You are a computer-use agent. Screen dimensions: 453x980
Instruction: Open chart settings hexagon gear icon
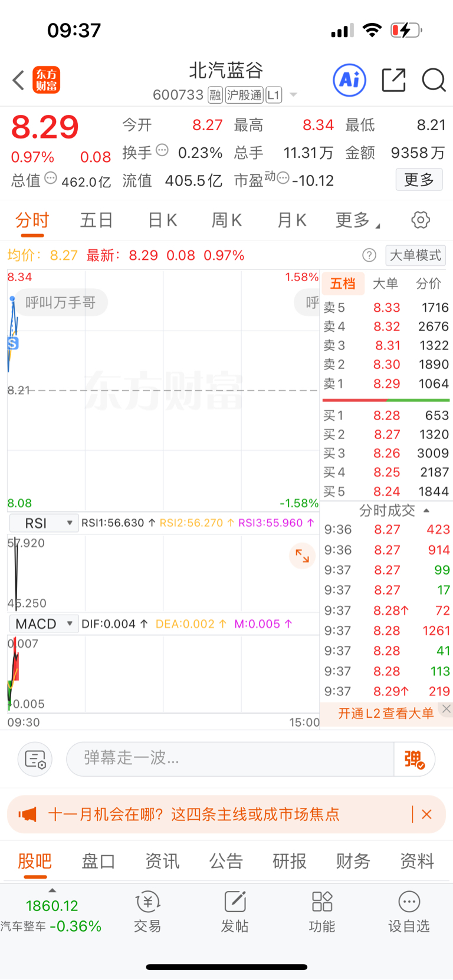421,220
